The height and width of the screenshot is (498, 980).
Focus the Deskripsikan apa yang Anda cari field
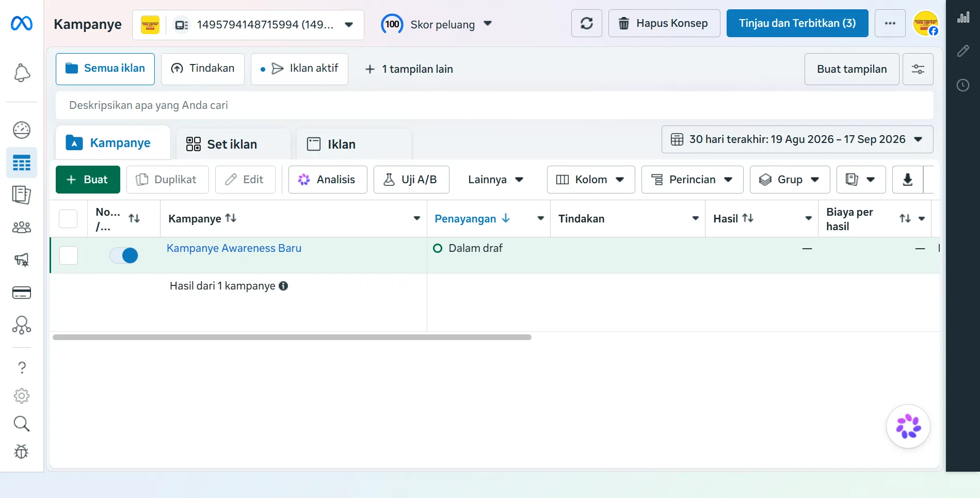pyautogui.click(x=494, y=105)
